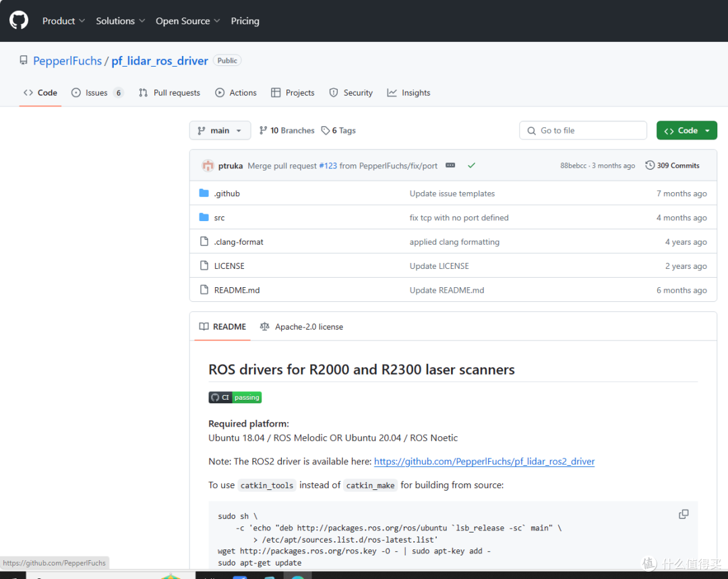Click the Go to file field
Viewport: 728px width, 579px height.
pos(583,131)
